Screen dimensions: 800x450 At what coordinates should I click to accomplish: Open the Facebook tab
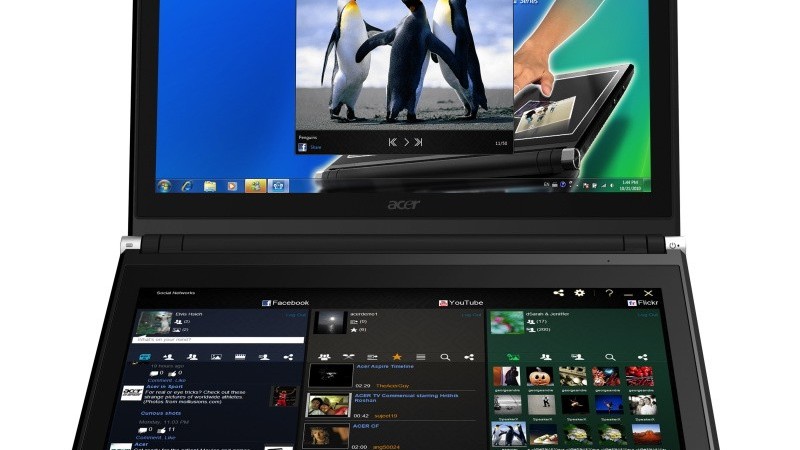point(285,302)
